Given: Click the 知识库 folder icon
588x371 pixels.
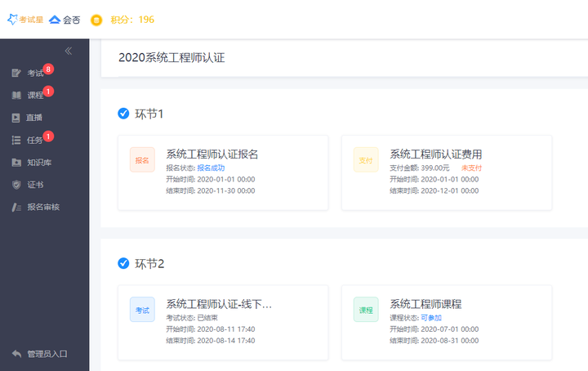Looking at the screenshot, I should point(16,163).
